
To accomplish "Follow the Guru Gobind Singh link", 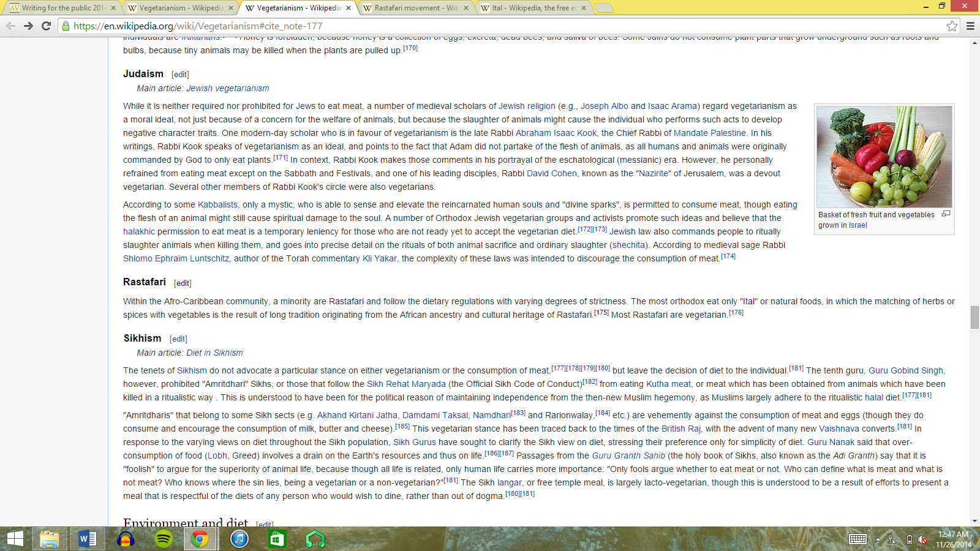I will tap(905, 370).
